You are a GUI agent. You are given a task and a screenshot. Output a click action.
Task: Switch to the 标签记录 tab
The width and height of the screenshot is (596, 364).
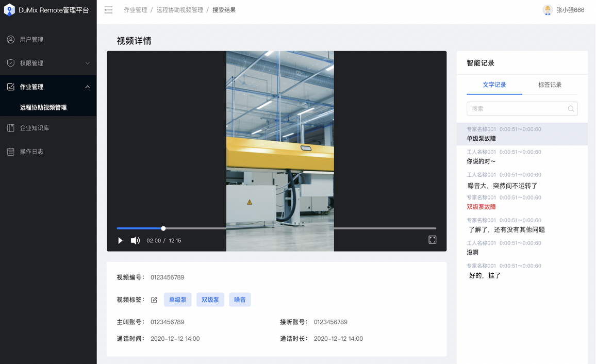click(x=551, y=85)
